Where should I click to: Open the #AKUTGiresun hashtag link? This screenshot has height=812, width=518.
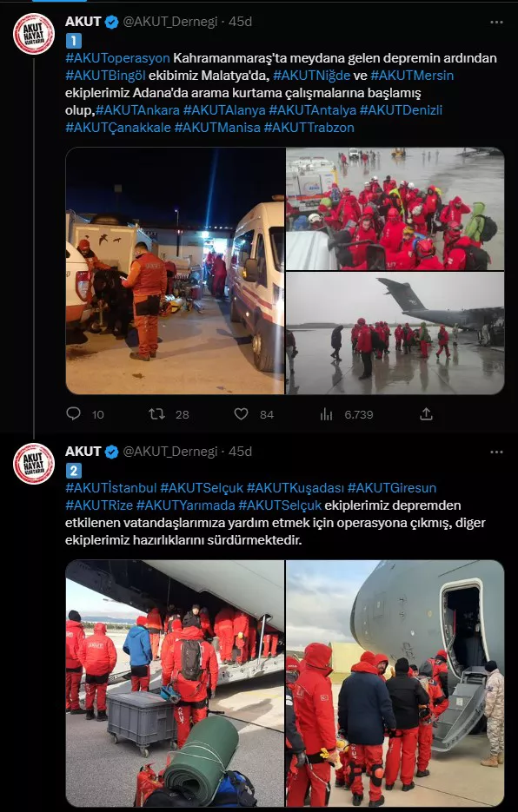(392, 488)
